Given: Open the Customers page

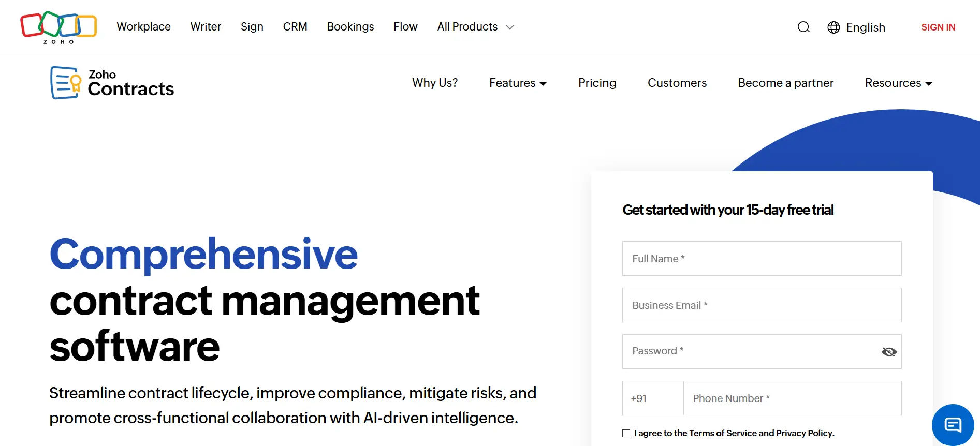Looking at the screenshot, I should click(677, 83).
